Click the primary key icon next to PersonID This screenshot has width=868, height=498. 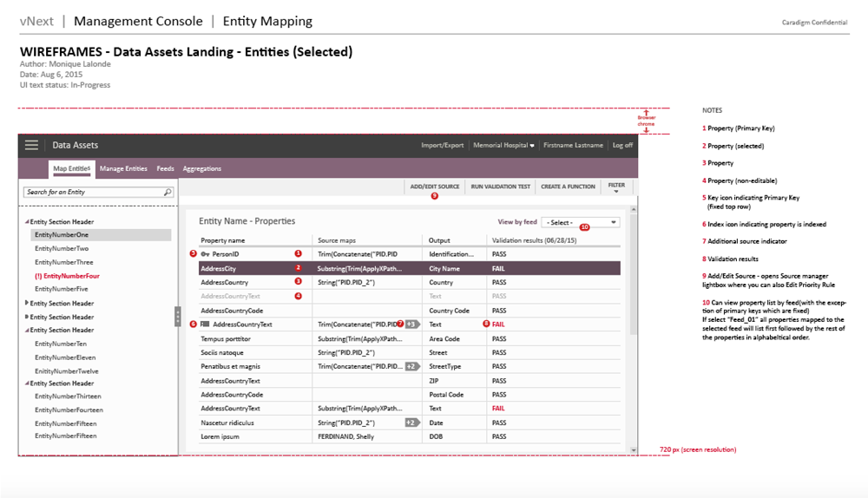205,254
